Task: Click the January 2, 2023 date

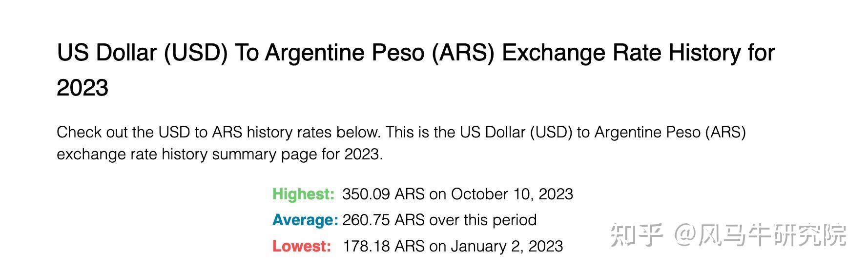Action: point(507,246)
